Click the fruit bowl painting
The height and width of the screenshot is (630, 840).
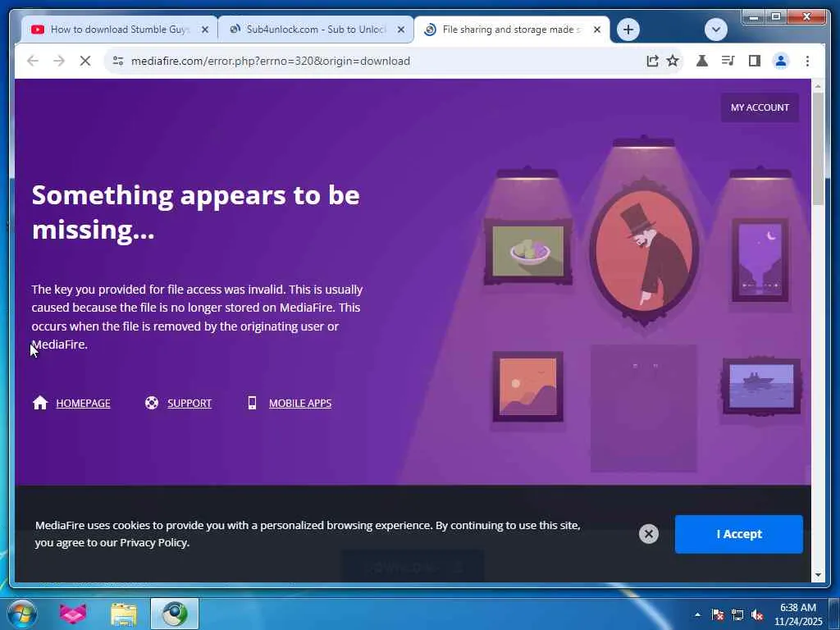pyautogui.click(x=528, y=251)
